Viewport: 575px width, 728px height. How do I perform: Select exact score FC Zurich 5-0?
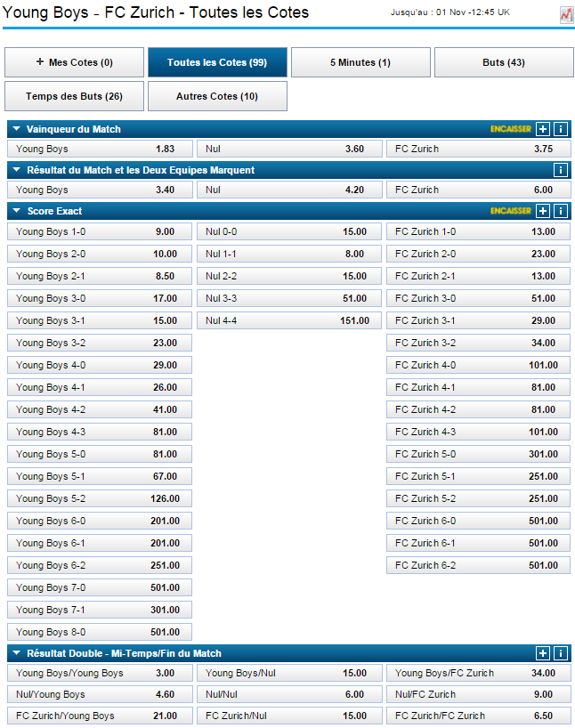(x=478, y=454)
